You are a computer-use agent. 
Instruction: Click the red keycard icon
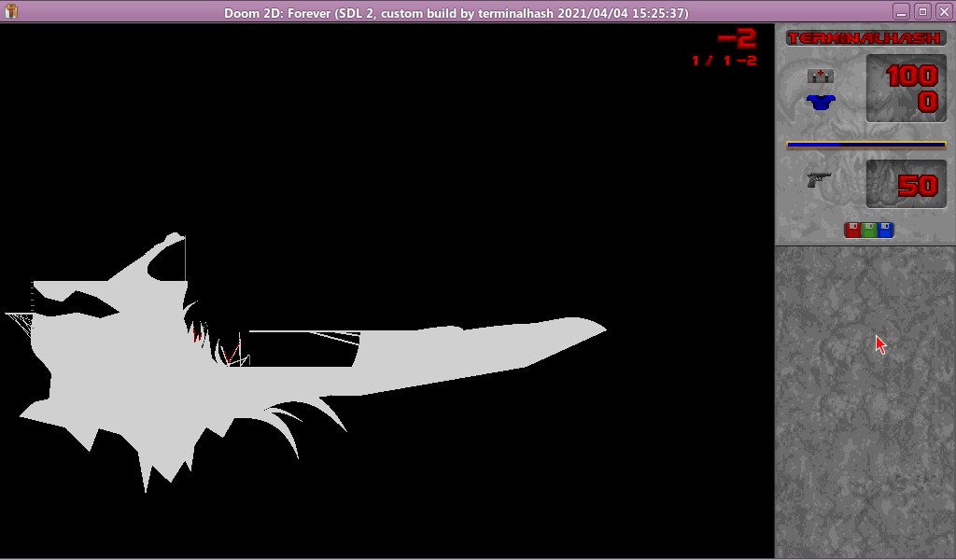click(853, 230)
